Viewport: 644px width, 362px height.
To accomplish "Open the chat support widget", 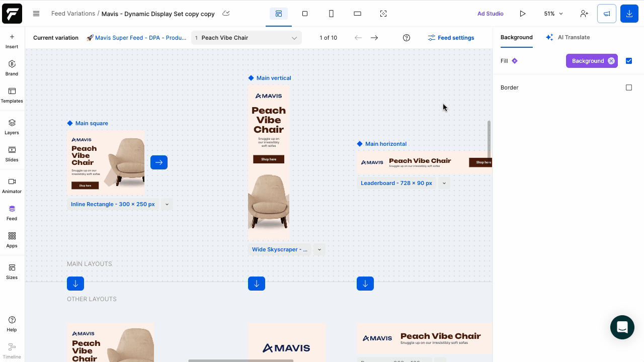I will point(622,327).
